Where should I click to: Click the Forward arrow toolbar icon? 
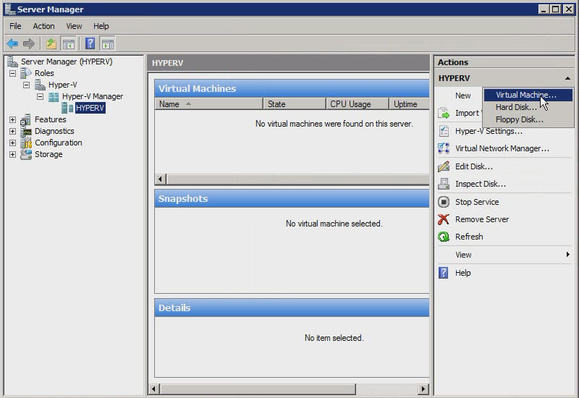pyautogui.click(x=29, y=44)
